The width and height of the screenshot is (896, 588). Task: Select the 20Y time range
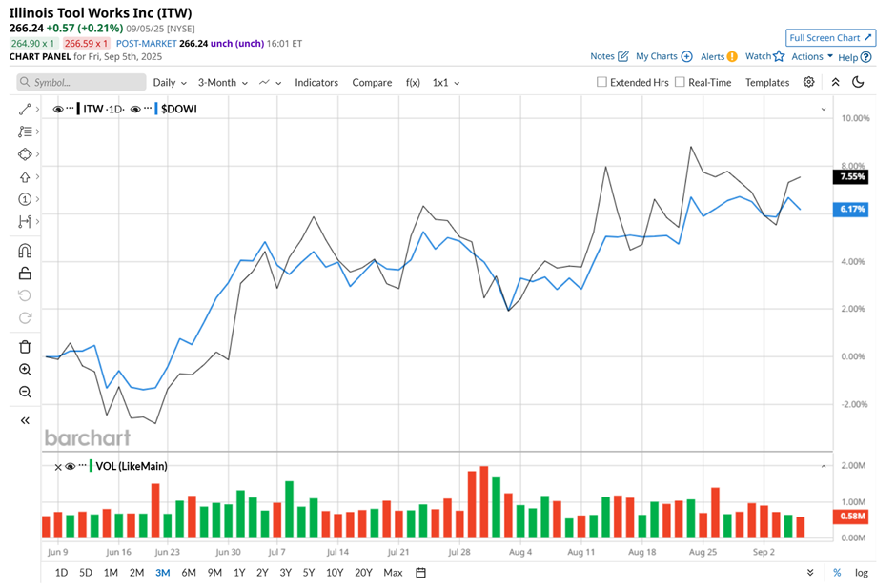click(363, 573)
